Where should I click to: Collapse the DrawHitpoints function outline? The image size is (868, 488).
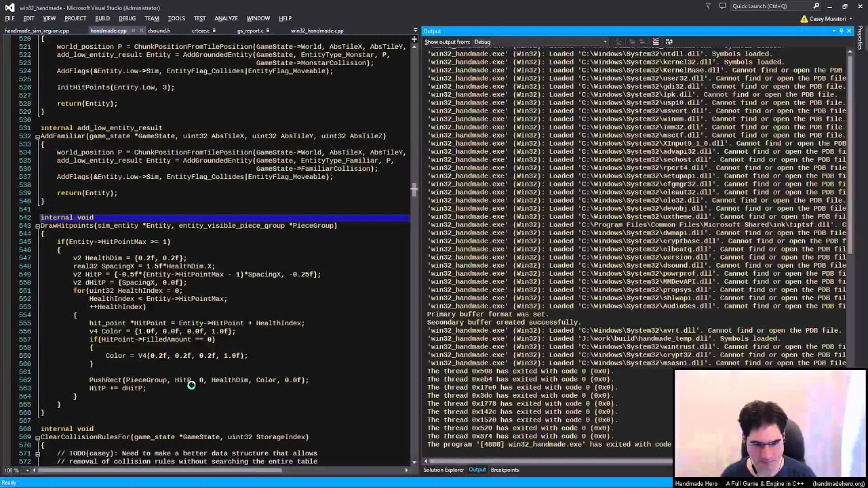coord(37,226)
